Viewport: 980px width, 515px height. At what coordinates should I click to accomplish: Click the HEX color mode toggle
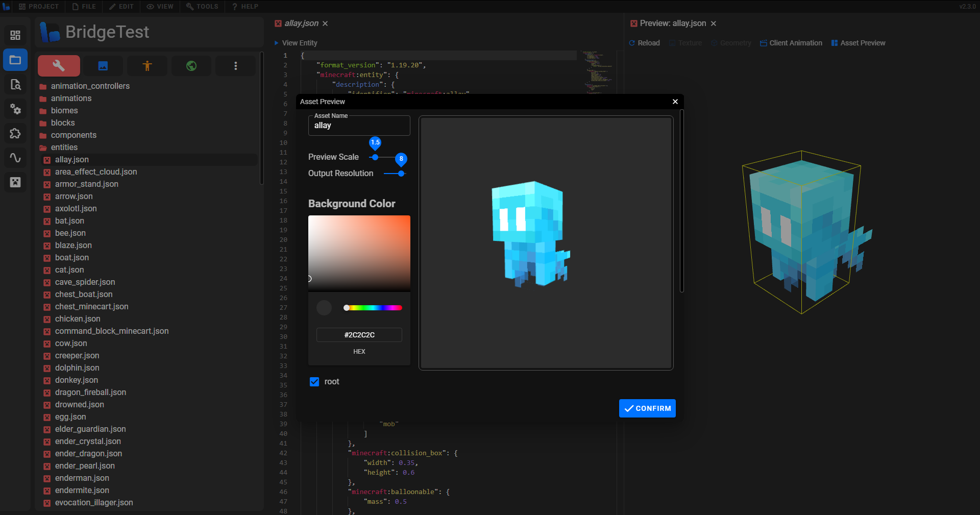(359, 352)
